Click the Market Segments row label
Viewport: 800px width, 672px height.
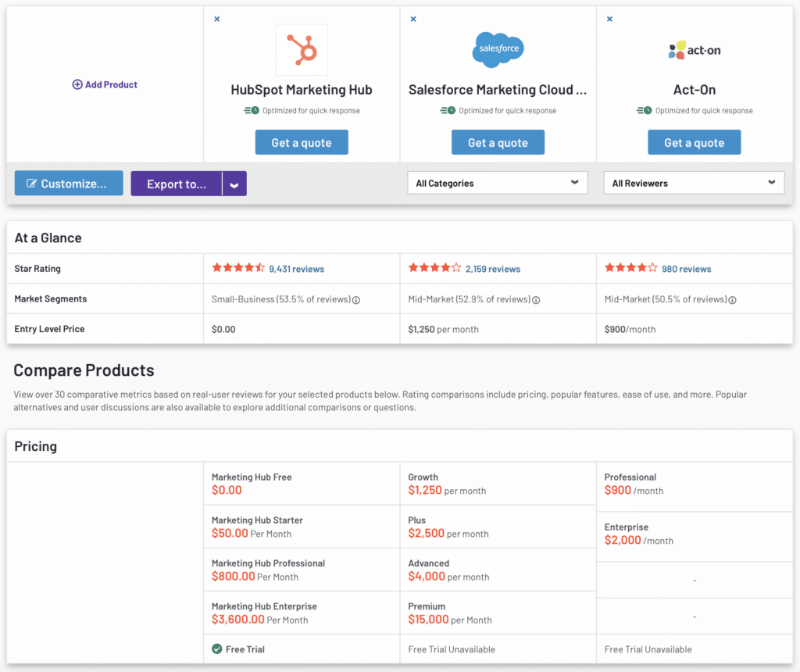51,298
